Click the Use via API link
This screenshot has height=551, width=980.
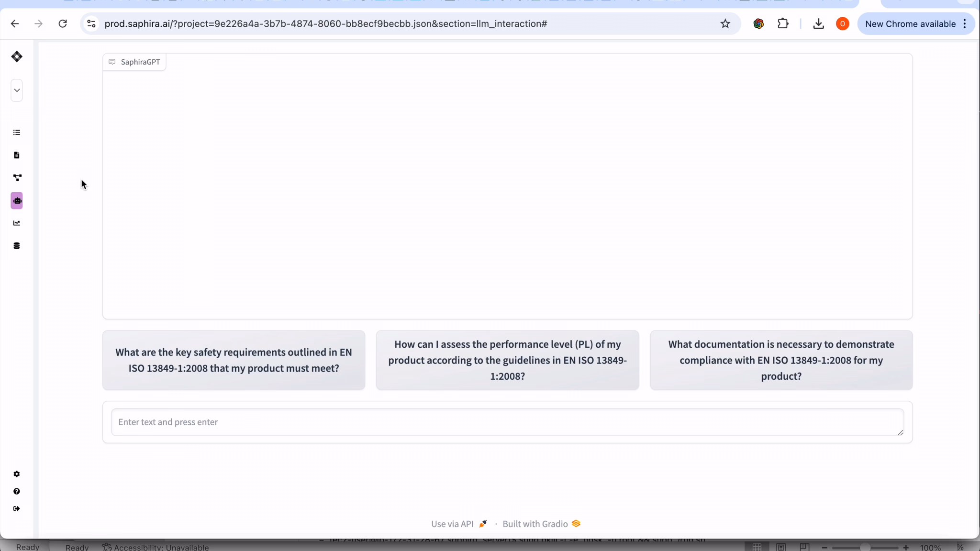(452, 523)
